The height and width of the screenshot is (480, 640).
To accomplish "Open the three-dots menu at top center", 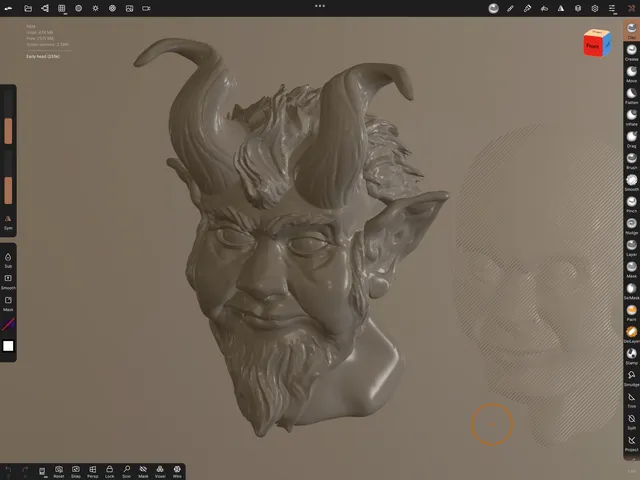I will (x=320, y=6).
